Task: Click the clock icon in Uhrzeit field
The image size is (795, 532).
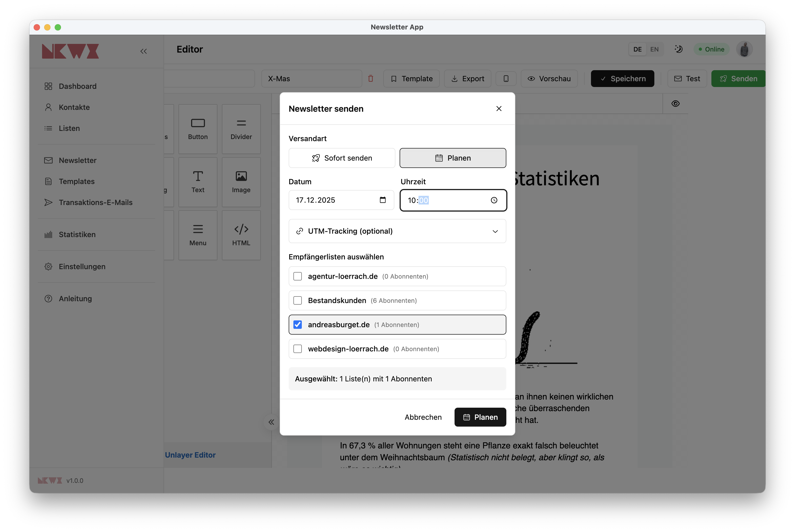Action: click(494, 200)
